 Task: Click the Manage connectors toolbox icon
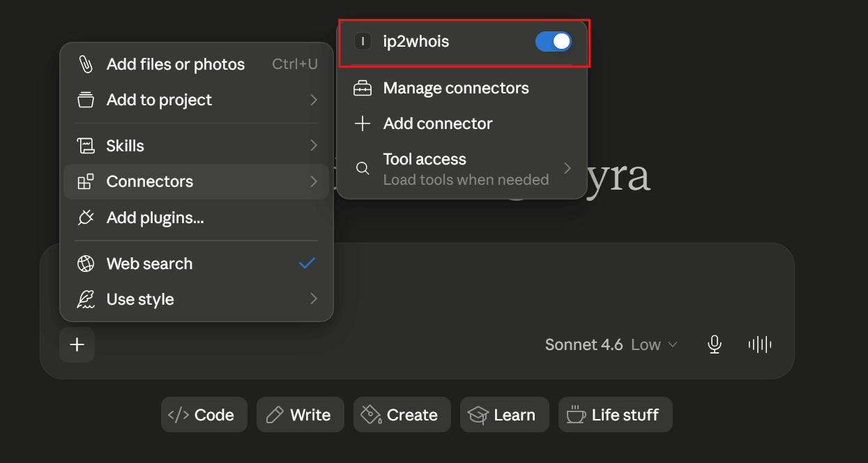[x=363, y=89]
